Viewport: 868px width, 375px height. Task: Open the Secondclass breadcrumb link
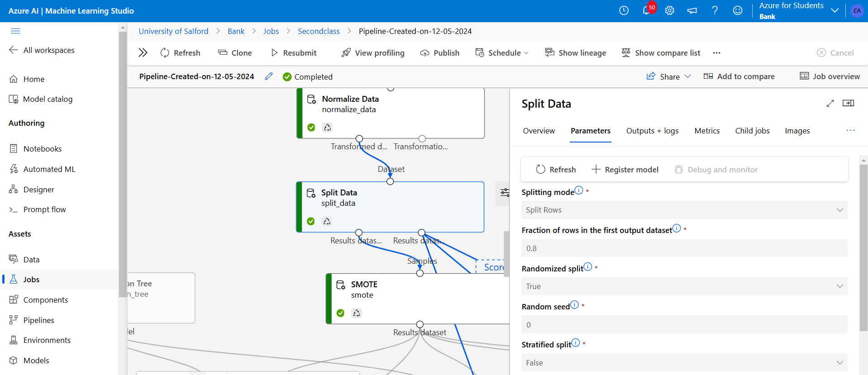point(318,31)
